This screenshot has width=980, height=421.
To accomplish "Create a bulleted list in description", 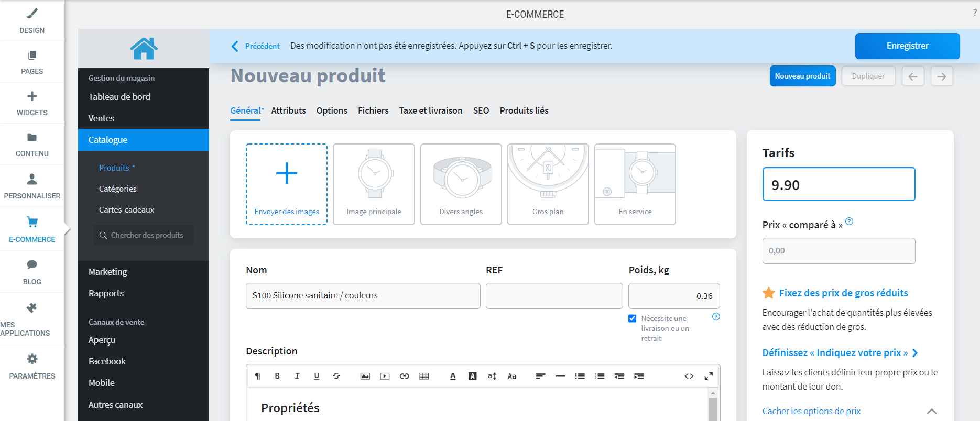I will tap(580, 376).
